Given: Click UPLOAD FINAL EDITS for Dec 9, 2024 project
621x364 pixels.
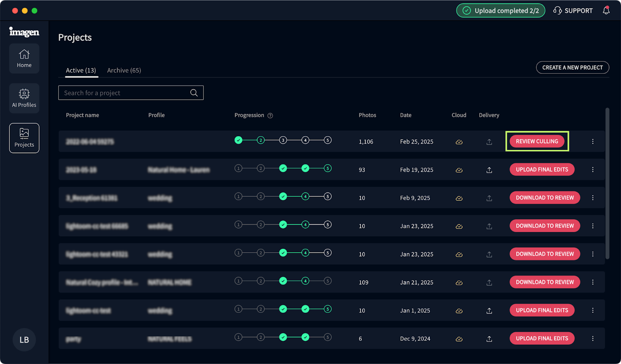Looking at the screenshot, I should pos(542,338).
